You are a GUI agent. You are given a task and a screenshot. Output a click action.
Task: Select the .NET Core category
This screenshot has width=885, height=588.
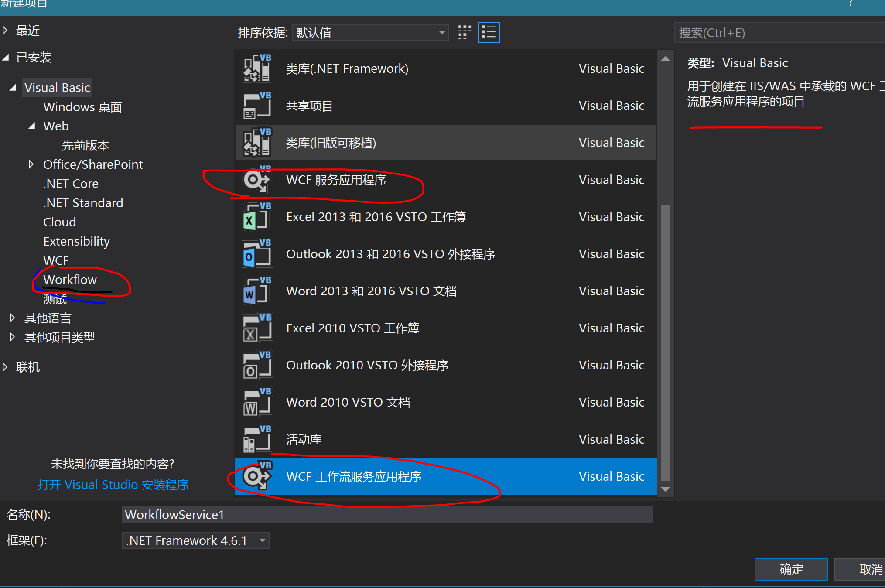(71, 184)
